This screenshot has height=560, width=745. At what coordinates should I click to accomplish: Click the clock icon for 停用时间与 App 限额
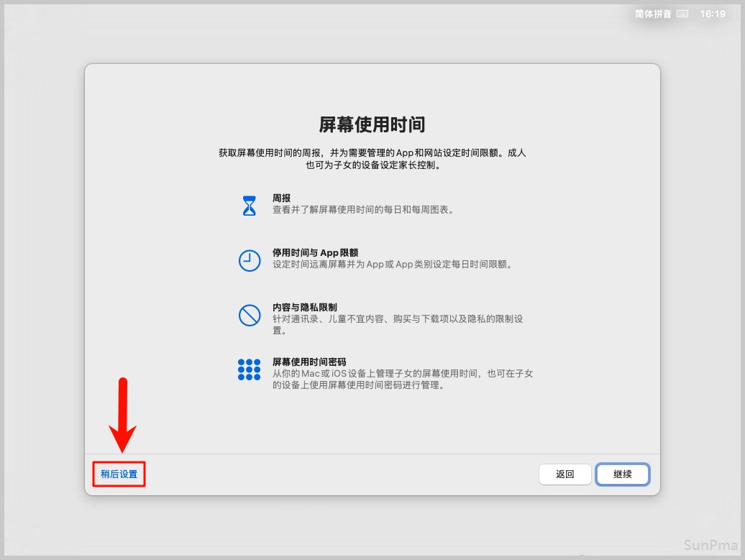click(x=249, y=260)
